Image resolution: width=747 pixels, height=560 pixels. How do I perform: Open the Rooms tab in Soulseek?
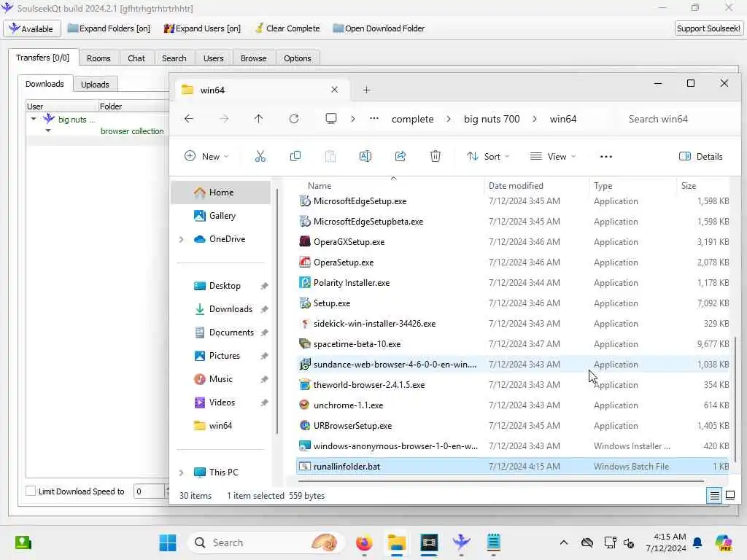click(98, 58)
